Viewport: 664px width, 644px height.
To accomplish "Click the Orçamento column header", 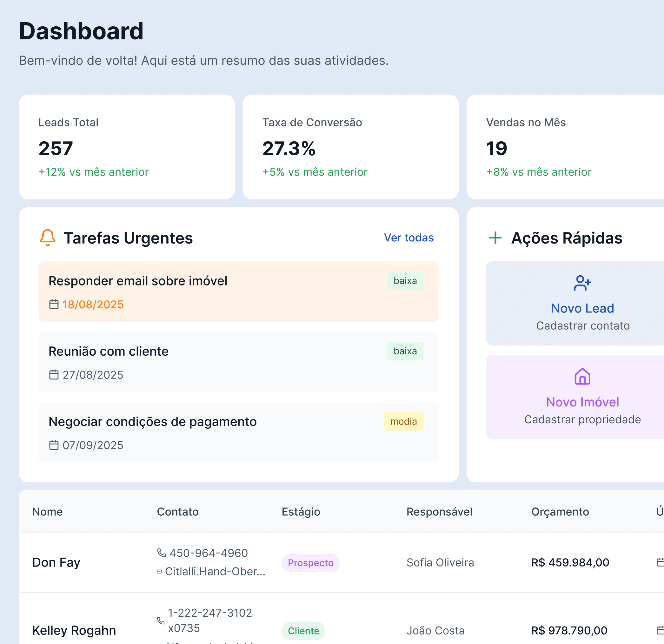I will pyautogui.click(x=560, y=512).
